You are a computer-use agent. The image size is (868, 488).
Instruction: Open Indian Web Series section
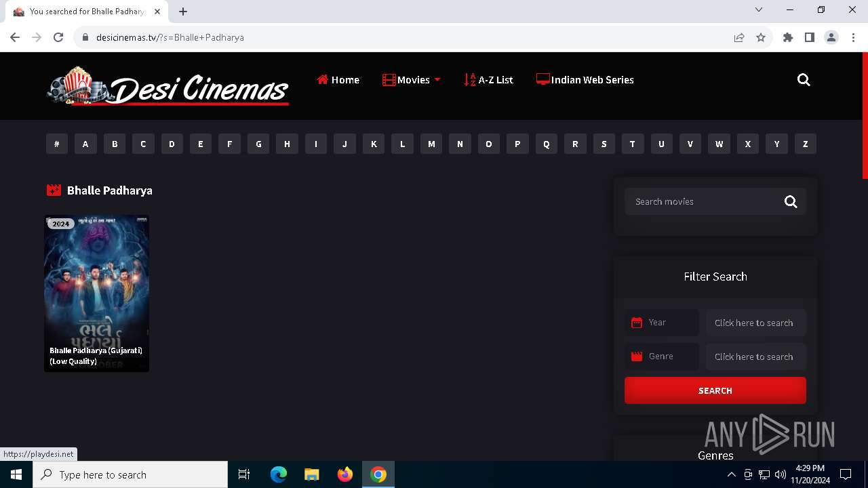click(x=585, y=80)
